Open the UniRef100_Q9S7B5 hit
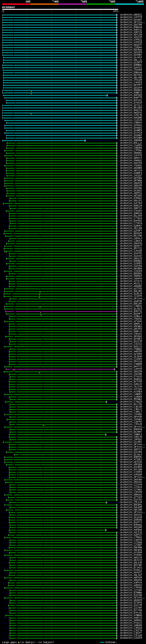This screenshot has height=644, width=146. coord(131,25)
